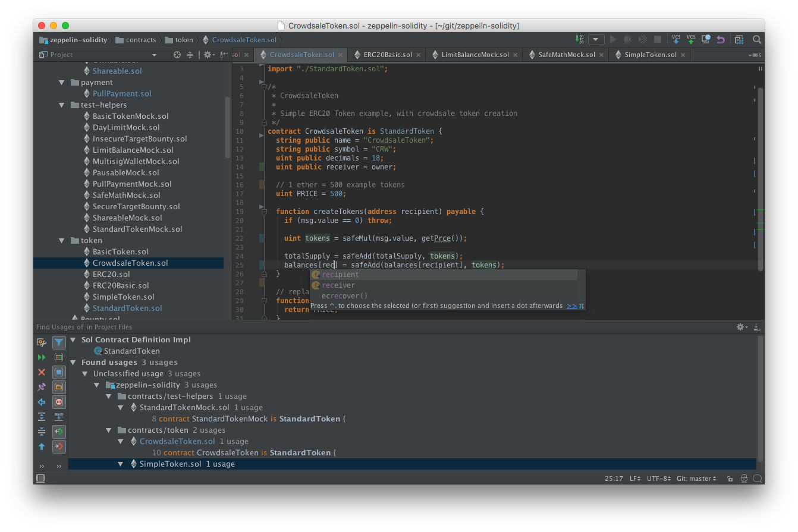798x532 pixels.
Task: Click VCS Update Project down-arrow icon
Action: tap(676, 39)
